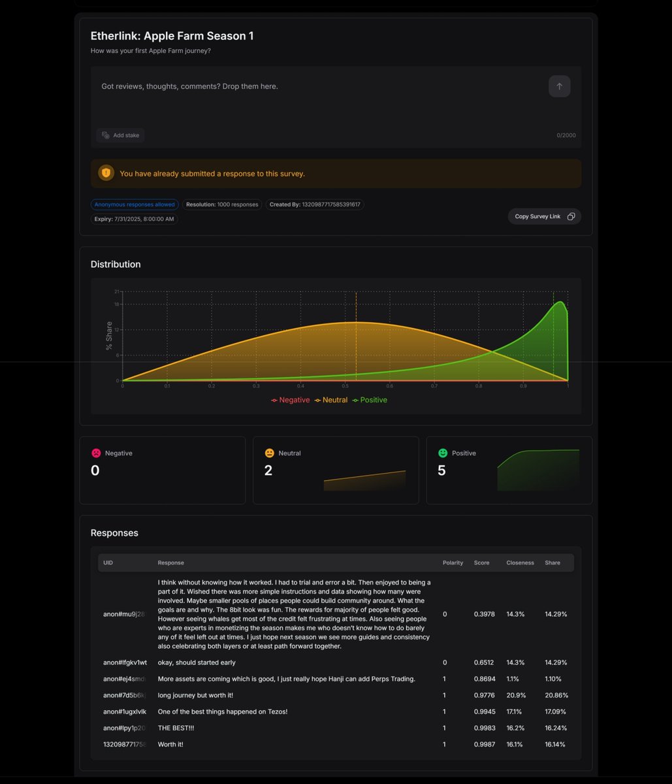The width and height of the screenshot is (672, 784).
Task: Click the Expiry date tag
Action: [x=135, y=219]
